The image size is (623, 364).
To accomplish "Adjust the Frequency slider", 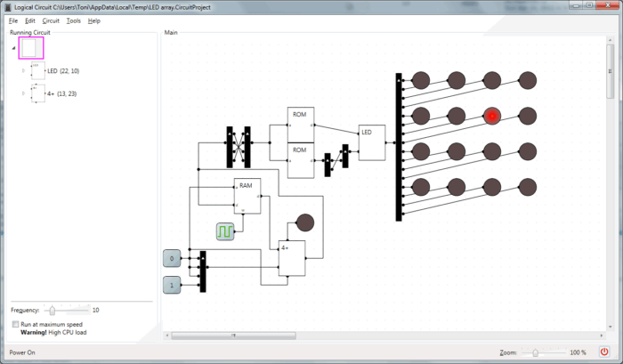I will [52, 310].
